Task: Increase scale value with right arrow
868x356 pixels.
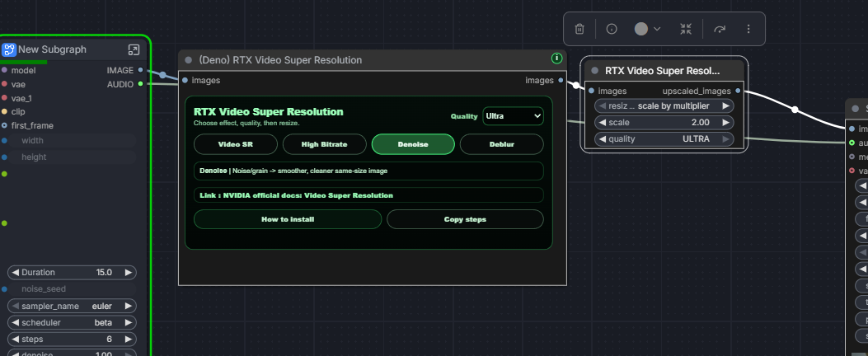Action: pos(725,122)
